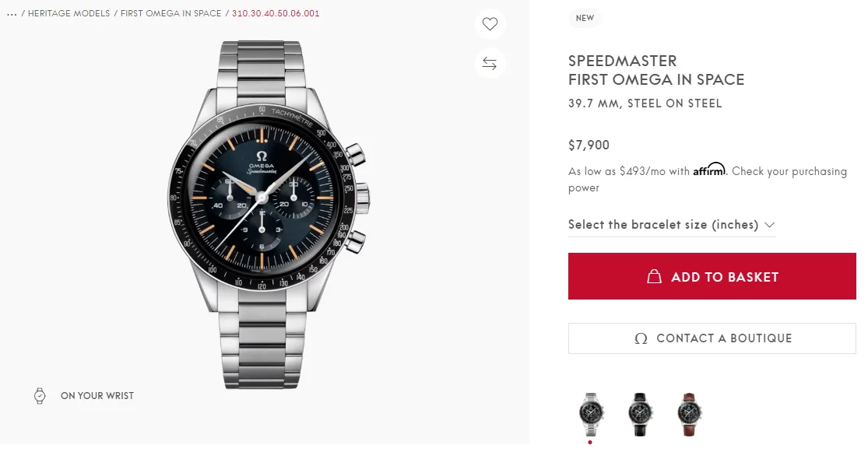The image size is (868, 452).
Task: Open the bracelet size dropdown
Action: coord(663,225)
